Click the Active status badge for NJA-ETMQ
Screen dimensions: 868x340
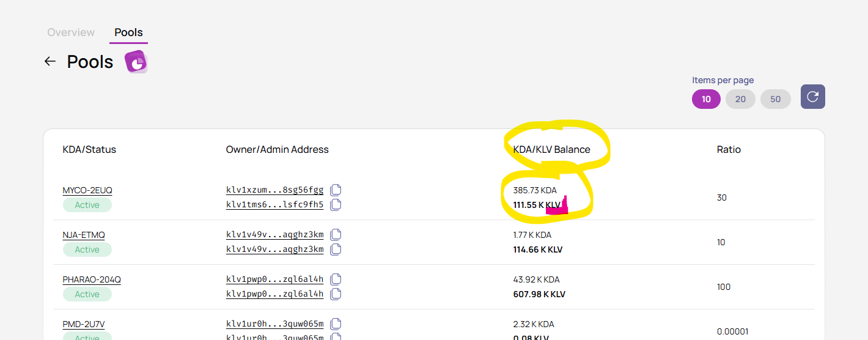point(87,249)
